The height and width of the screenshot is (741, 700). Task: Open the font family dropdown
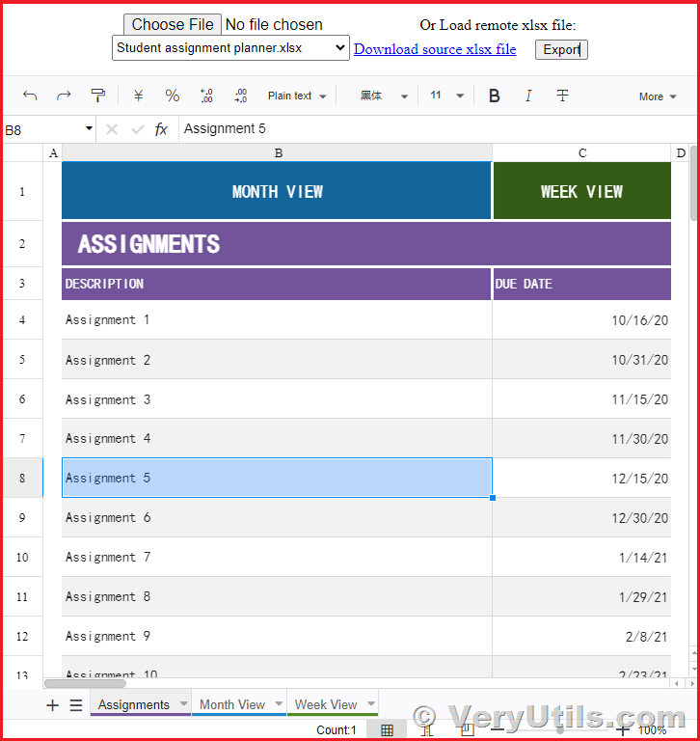[384, 96]
